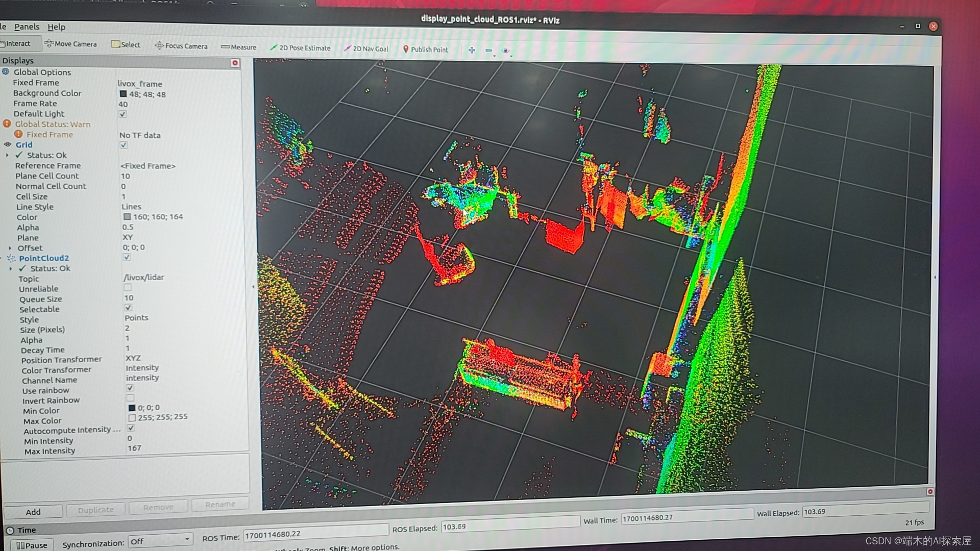
Task: Click the Global Status warning icon
Action: 7,123
